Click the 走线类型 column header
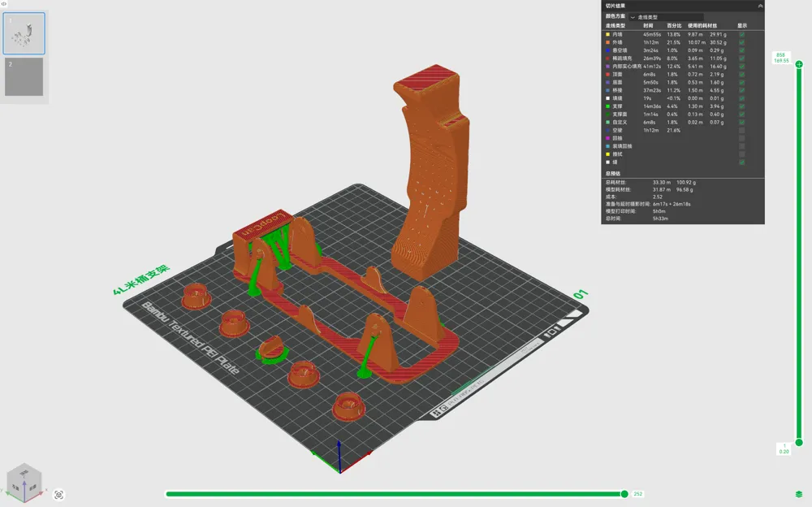Viewport: 812px width, 507px height. (x=615, y=25)
